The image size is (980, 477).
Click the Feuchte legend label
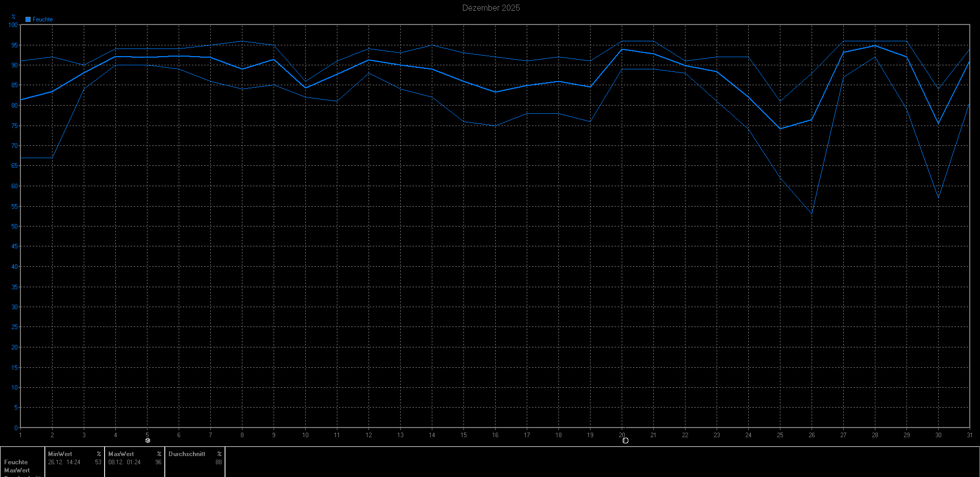[x=42, y=19]
